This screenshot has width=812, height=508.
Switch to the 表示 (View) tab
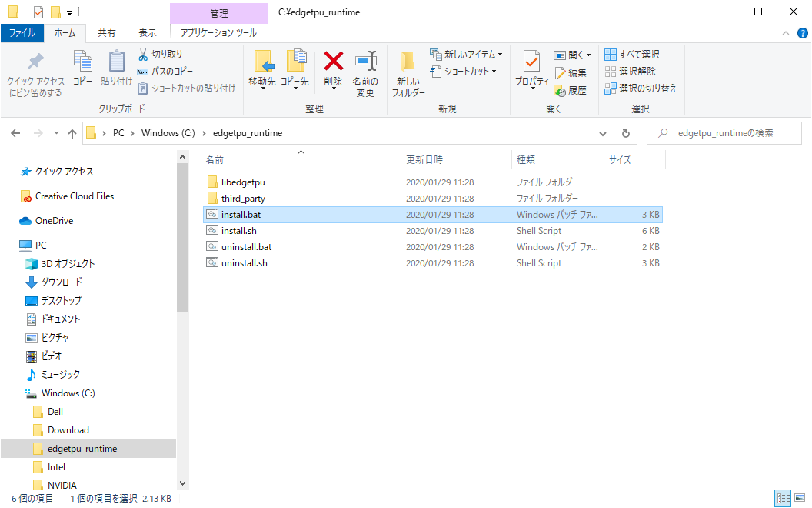coord(147,32)
